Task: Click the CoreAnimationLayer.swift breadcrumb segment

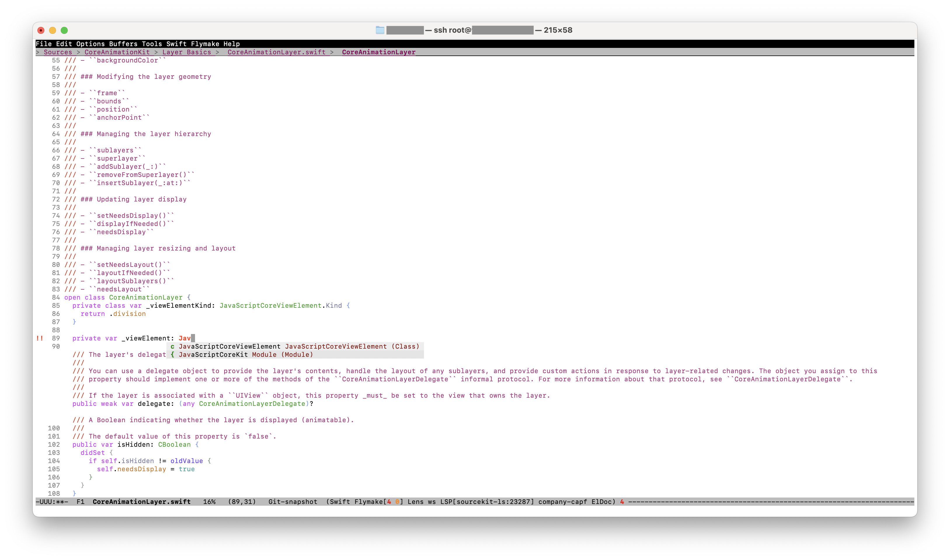Action: pos(276,52)
